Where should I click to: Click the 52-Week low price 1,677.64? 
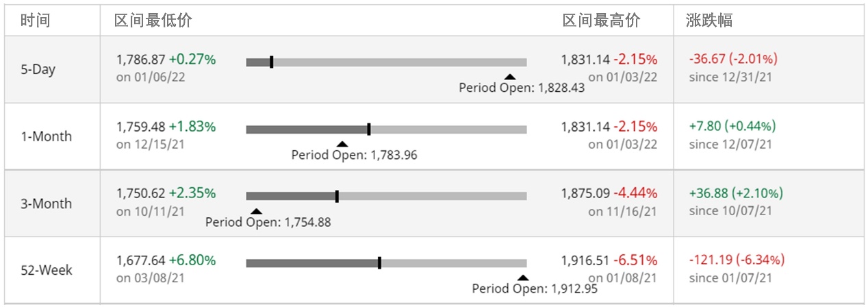point(140,260)
